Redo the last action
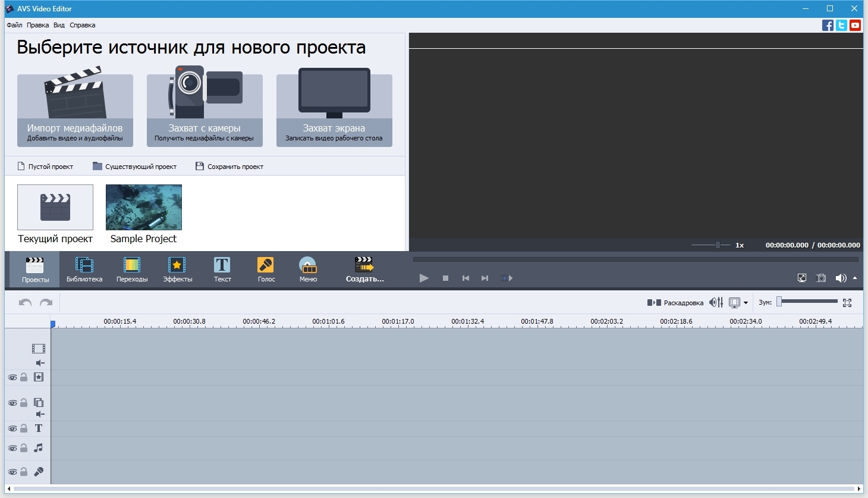The height and width of the screenshot is (498, 868). coord(46,302)
